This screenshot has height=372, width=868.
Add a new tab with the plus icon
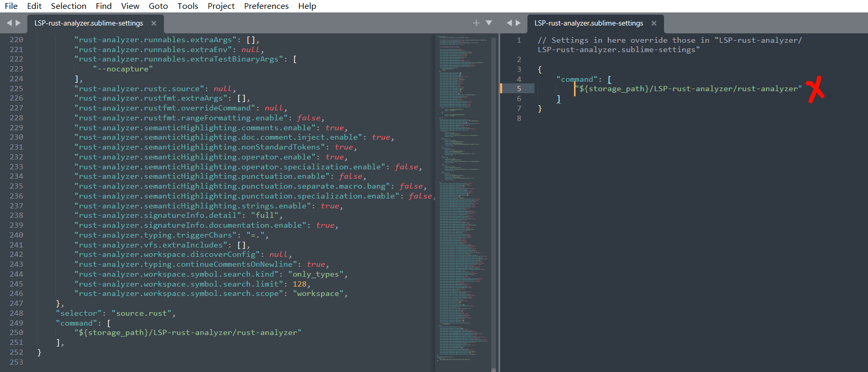click(x=476, y=23)
